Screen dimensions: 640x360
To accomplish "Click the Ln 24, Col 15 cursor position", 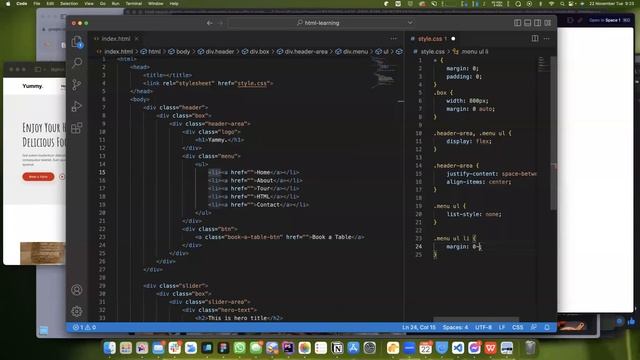I will pyautogui.click(x=419, y=327).
